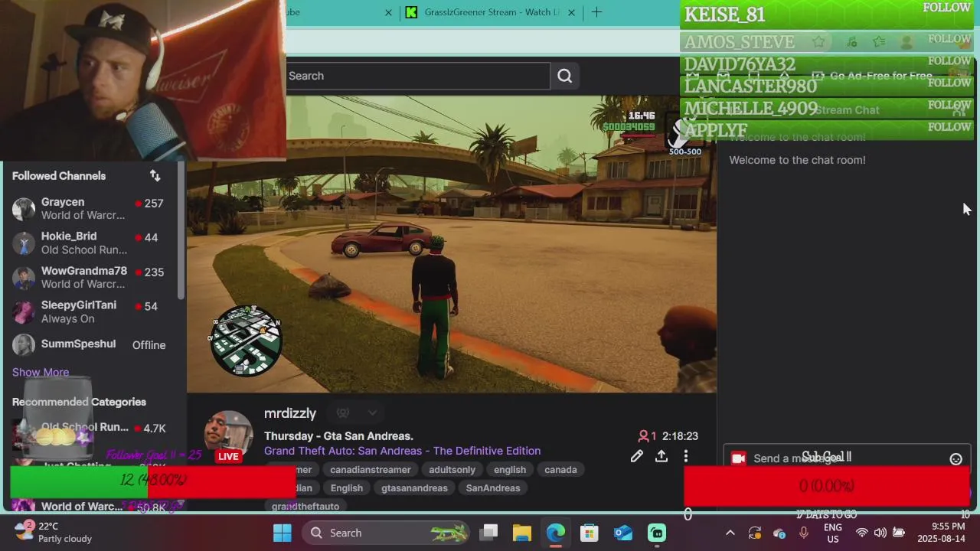Open the three-dot more options menu
Screen dimensions: 980x551
click(686, 457)
